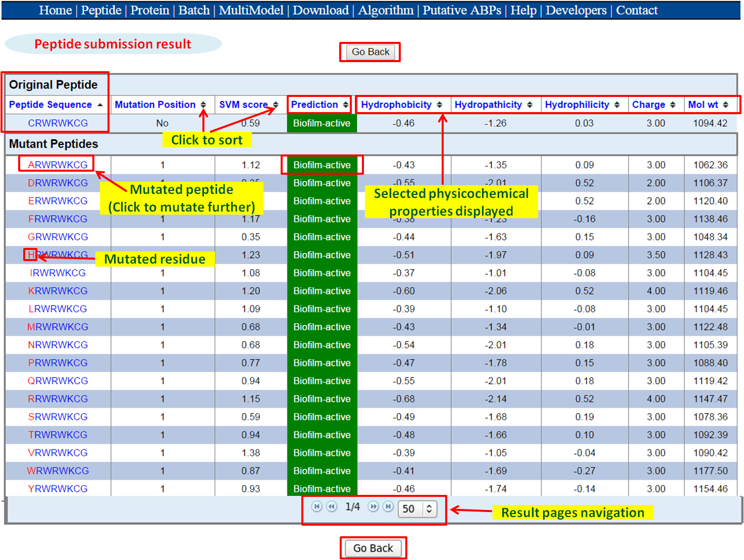
Task: Click the top Go Back button
Action: [370, 52]
